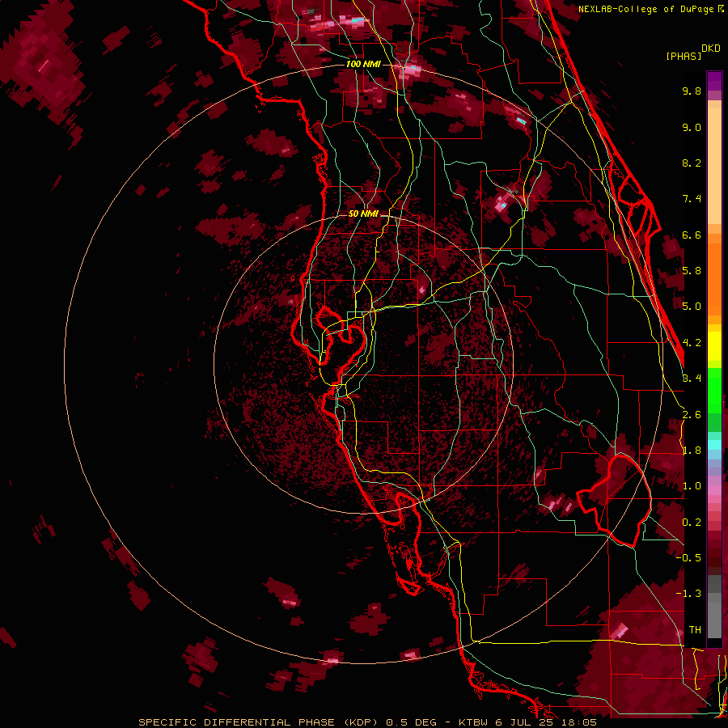Screen dimensions: 728x728
Task: Select the 50 NMI range ring label
Action: [363, 214]
